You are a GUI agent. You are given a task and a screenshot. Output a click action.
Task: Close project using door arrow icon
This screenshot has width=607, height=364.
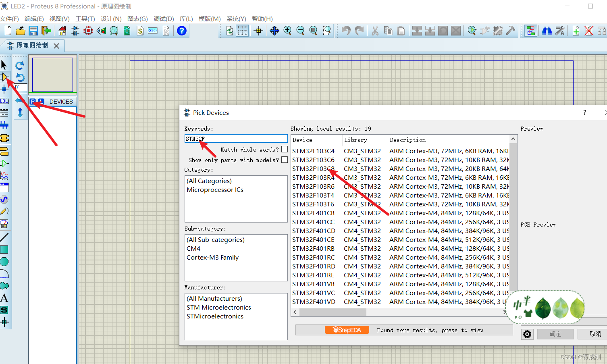click(46, 31)
